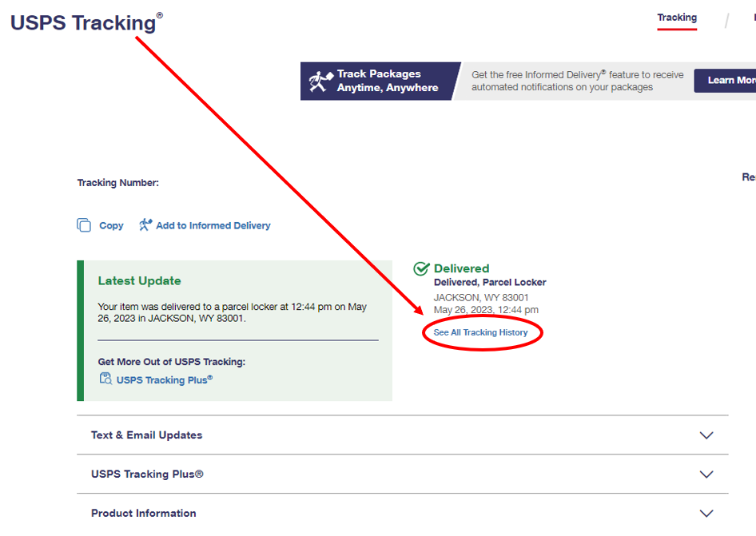Click the Copy tracking number icon
Image resolution: width=756 pixels, height=536 pixels.
click(x=84, y=225)
